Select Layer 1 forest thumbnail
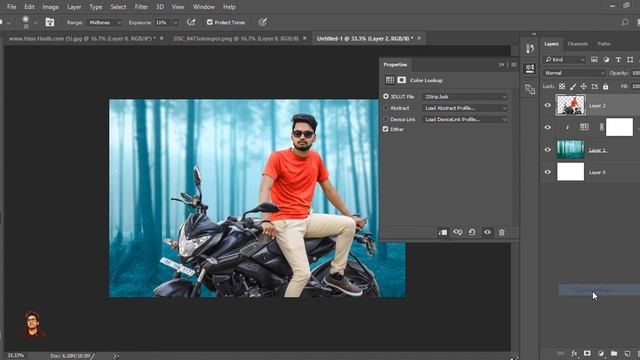The image size is (640, 360). 571,149
